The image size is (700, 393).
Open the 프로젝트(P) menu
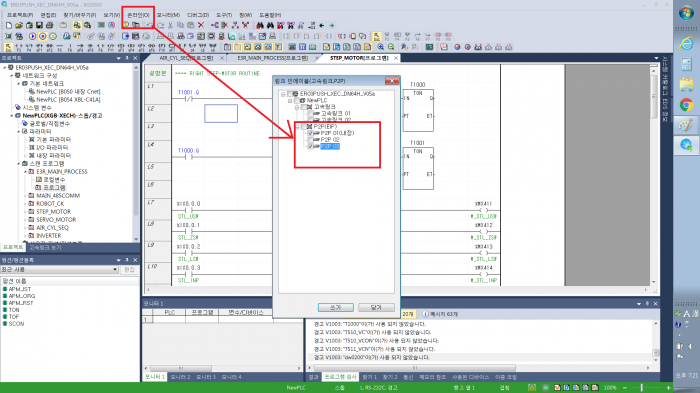pyautogui.click(x=20, y=15)
